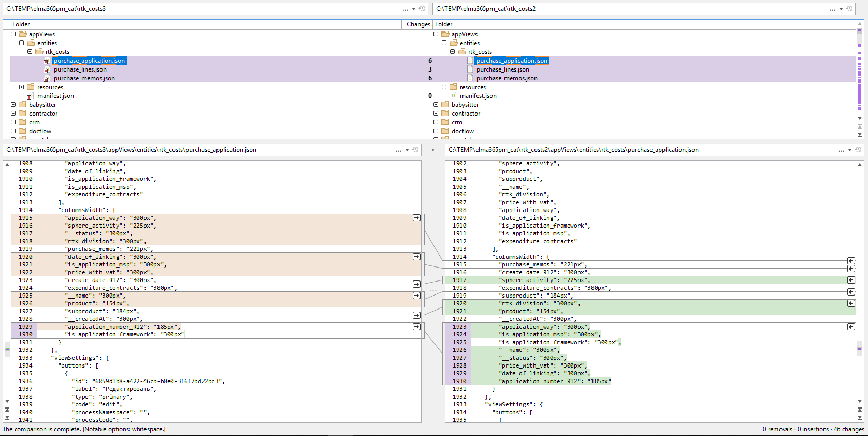868x436 pixels.
Task: Sort by the Changes column header
Action: (417, 24)
